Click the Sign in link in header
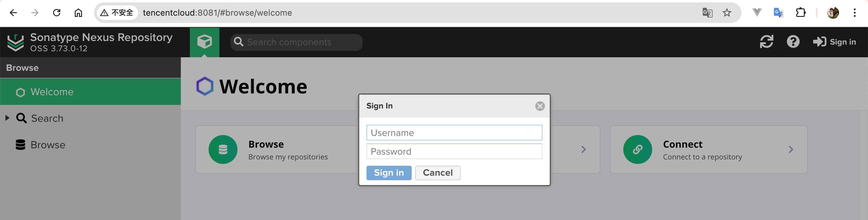868x220 pixels. coord(834,42)
